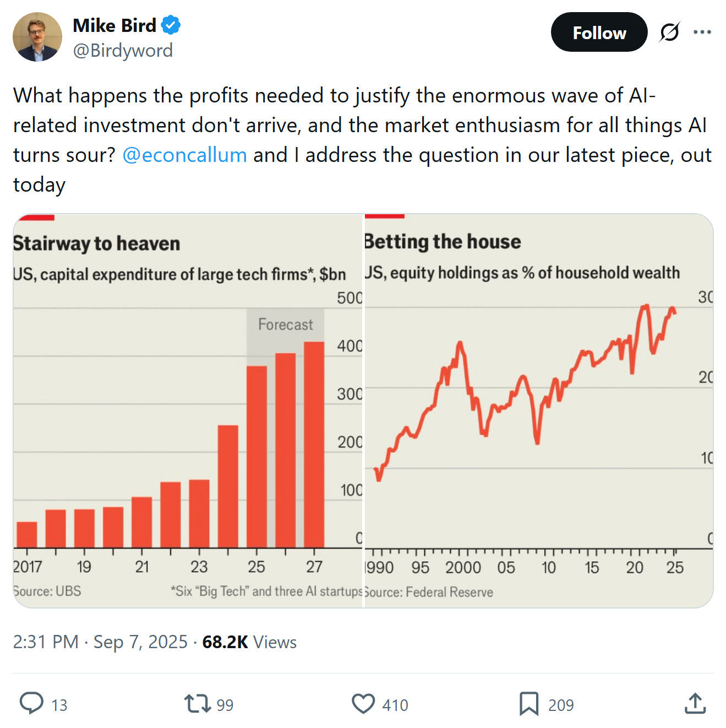Open Mike Bird's profile avatar
This screenshot has height=728, width=726.
tap(37, 37)
